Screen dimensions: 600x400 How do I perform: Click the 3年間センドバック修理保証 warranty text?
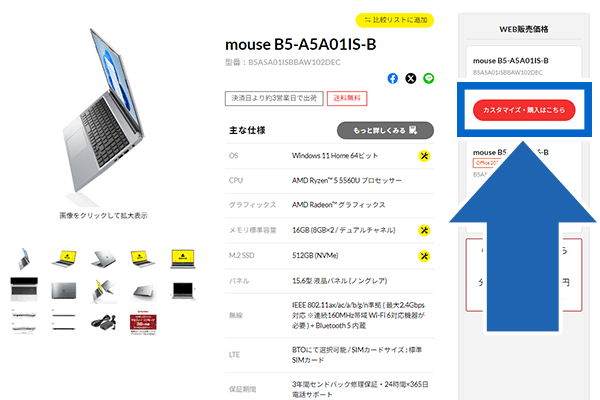point(360,389)
